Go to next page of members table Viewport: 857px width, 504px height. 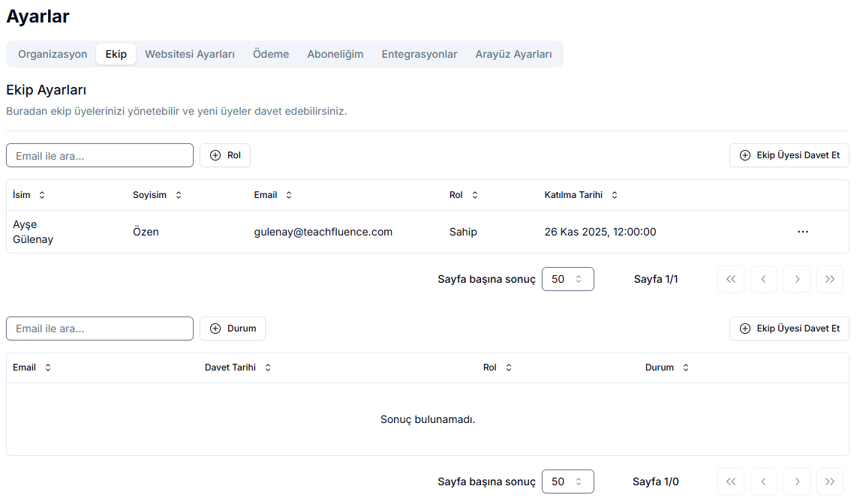pos(796,279)
